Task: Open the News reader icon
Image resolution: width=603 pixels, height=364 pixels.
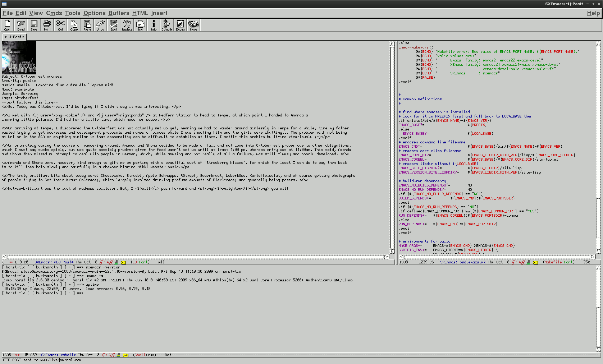Action: coord(193,25)
